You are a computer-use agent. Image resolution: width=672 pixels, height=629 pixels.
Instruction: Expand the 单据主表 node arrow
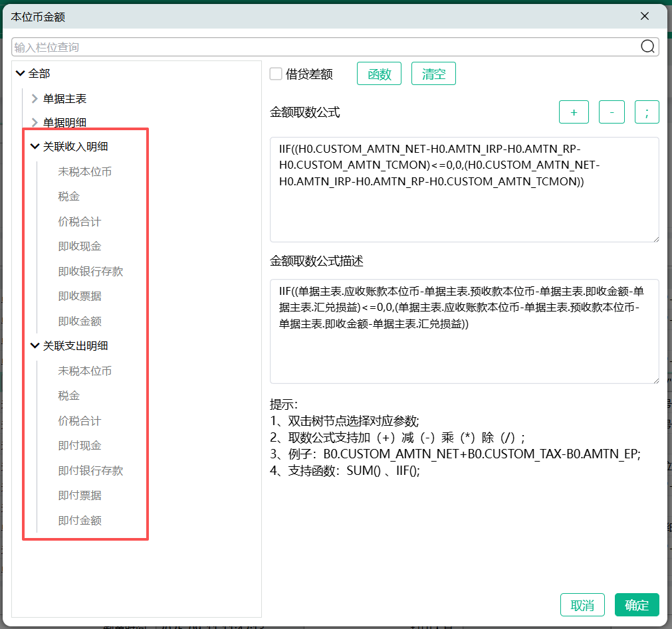[35, 98]
